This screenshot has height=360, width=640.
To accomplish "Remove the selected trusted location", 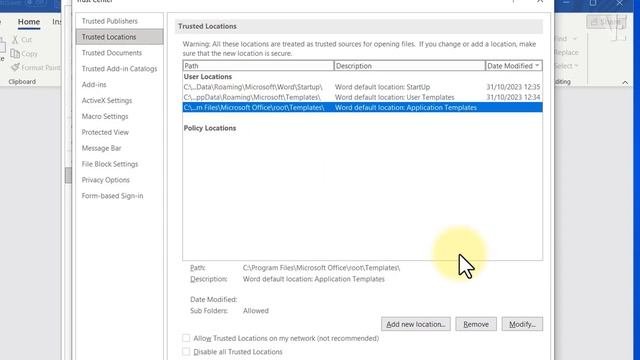I will [476, 324].
